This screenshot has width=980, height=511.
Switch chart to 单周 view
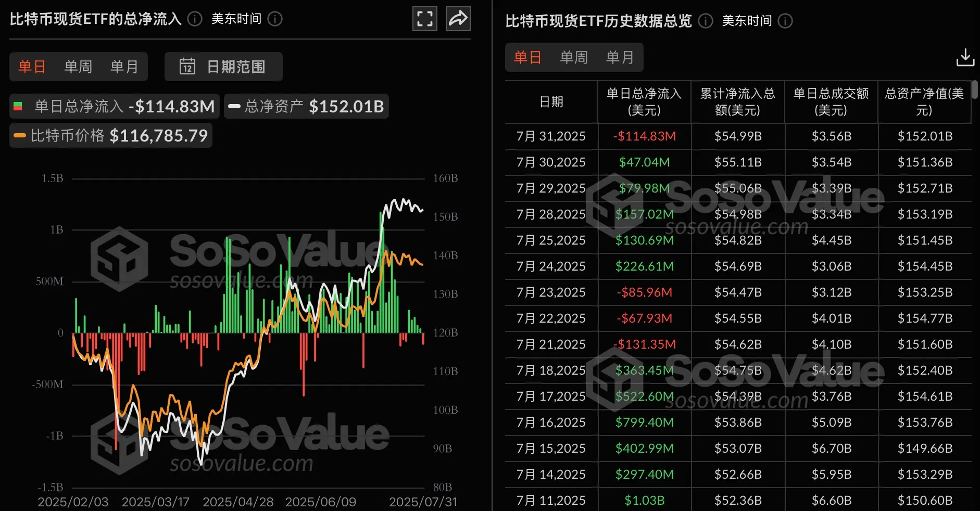click(x=78, y=67)
